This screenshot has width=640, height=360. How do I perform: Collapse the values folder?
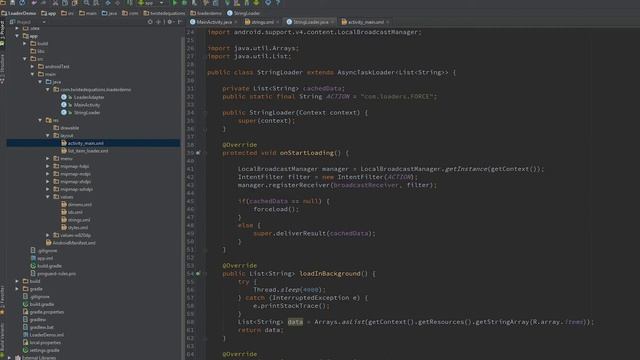pos(48,197)
